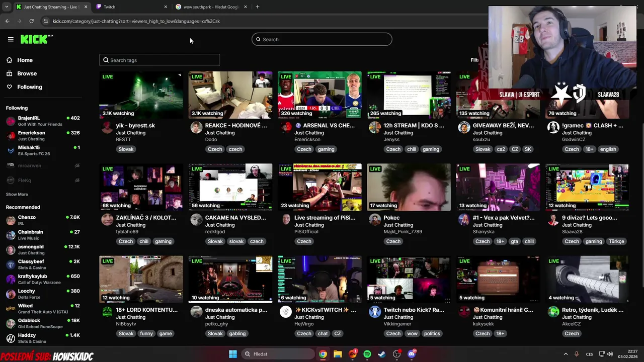Screen dimensions: 644x362
Task: Open Dodo streamer avatar
Action: 196,127
